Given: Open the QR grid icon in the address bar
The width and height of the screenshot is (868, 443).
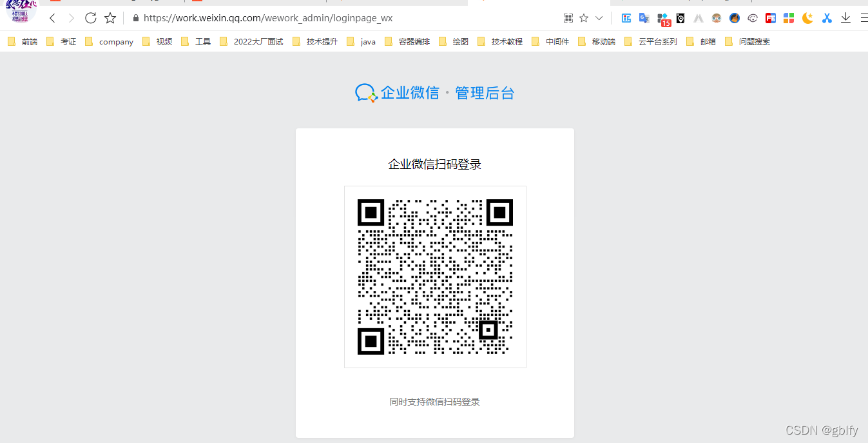Looking at the screenshot, I should pyautogui.click(x=568, y=18).
